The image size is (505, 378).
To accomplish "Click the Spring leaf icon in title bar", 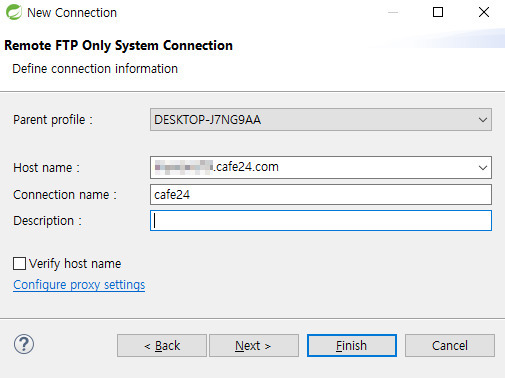I will tap(14, 12).
